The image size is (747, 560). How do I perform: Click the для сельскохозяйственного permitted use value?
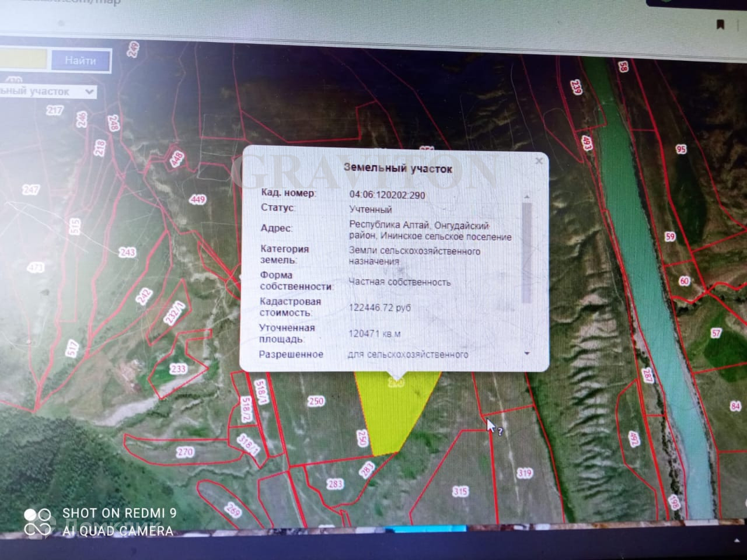408,354
